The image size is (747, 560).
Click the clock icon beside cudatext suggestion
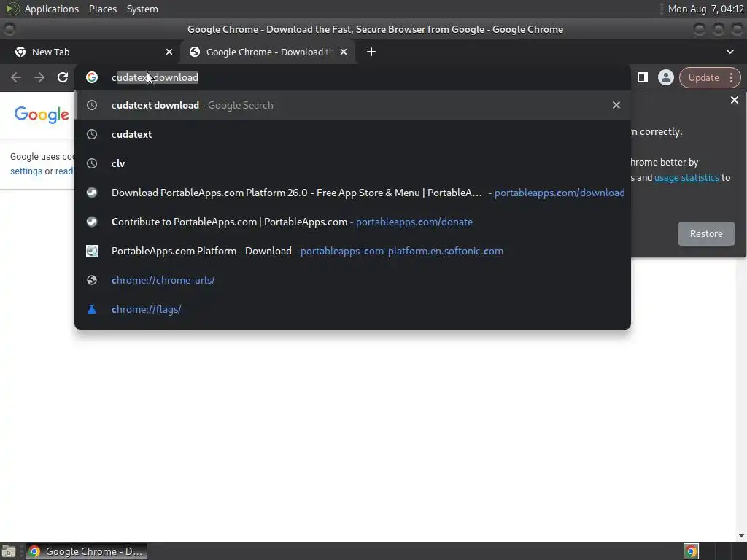point(92,134)
